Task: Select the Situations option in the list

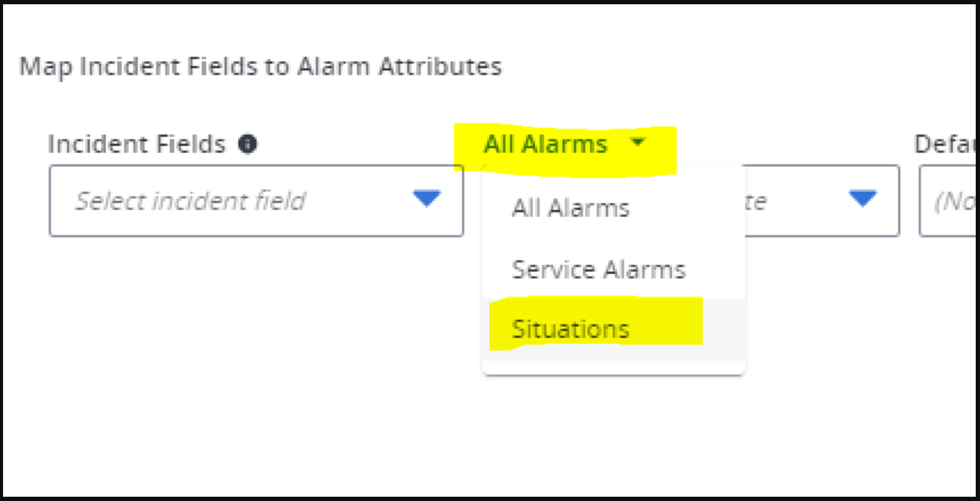Action: point(570,329)
